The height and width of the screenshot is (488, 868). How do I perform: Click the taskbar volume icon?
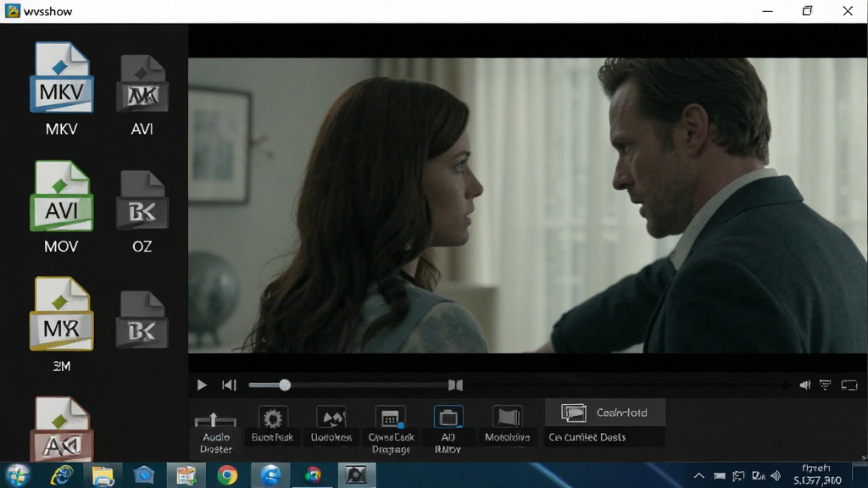(776, 476)
